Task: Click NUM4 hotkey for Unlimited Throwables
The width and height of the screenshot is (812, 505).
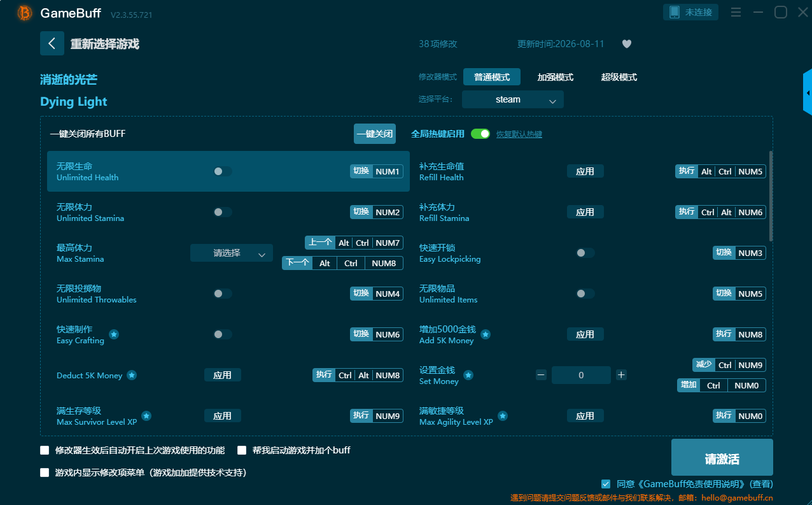Action: pyautogui.click(x=388, y=294)
